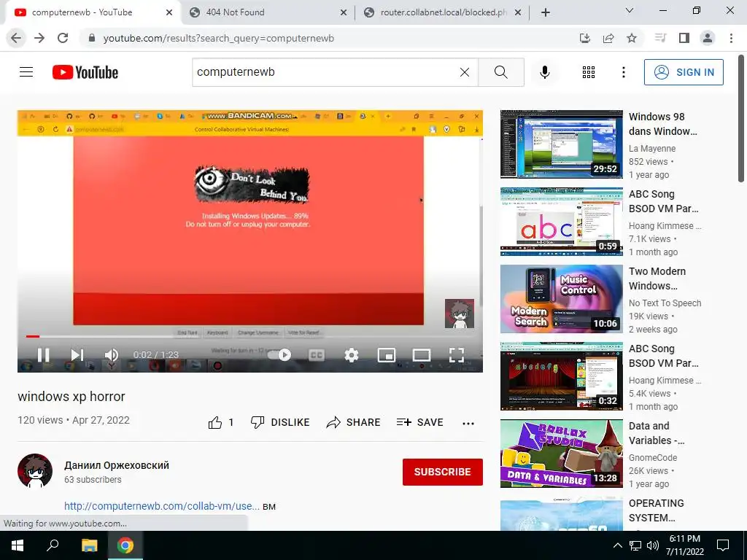Click the install app icon in address bar
The image size is (747, 560).
tap(585, 38)
